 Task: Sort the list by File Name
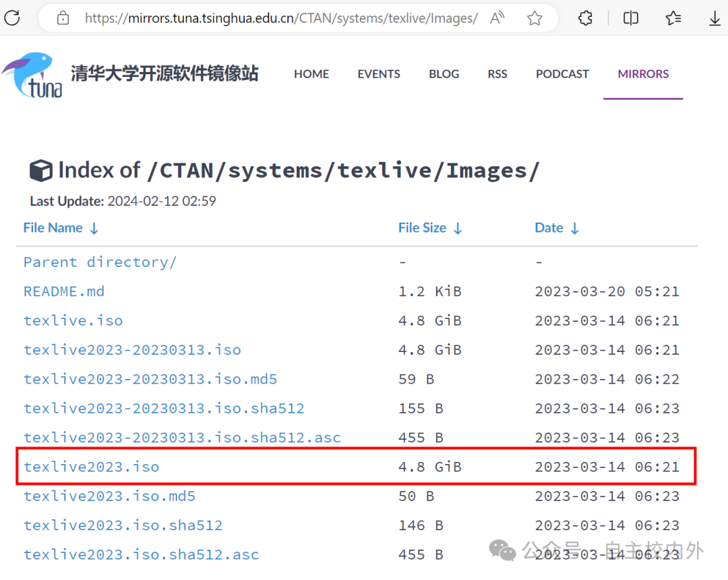point(61,227)
